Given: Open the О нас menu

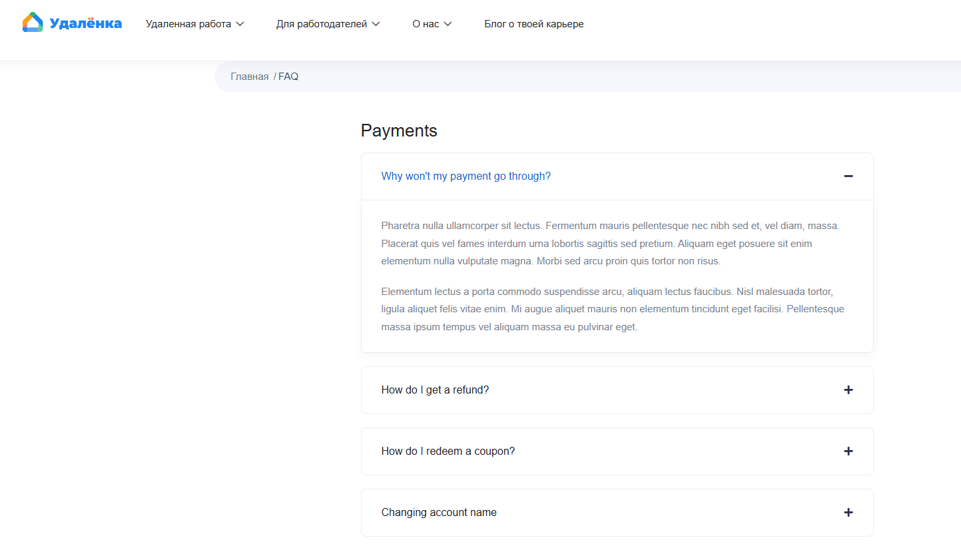Looking at the screenshot, I should point(426,24).
